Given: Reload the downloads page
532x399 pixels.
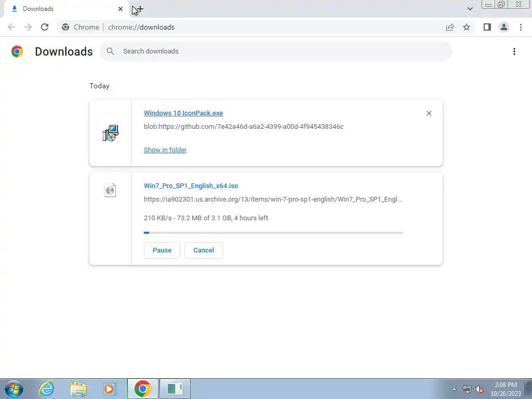Looking at the screenshot, I should click(x=45, y=27).
